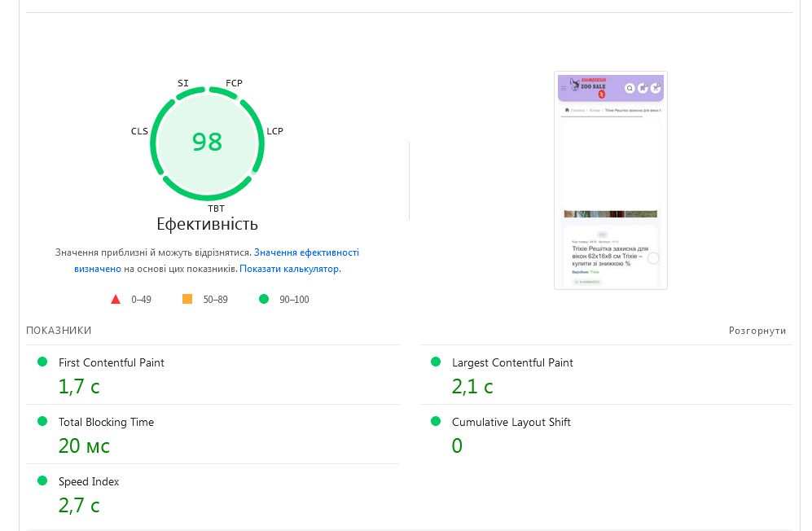812x531 pixels.
Task: Click the LCP label on the gauge
Action: point(274,131)
